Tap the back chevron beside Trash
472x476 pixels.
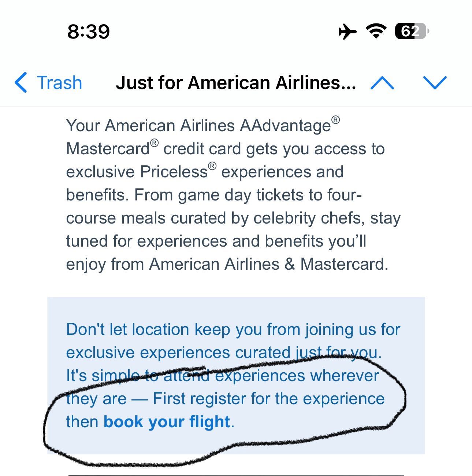(21, 82)
